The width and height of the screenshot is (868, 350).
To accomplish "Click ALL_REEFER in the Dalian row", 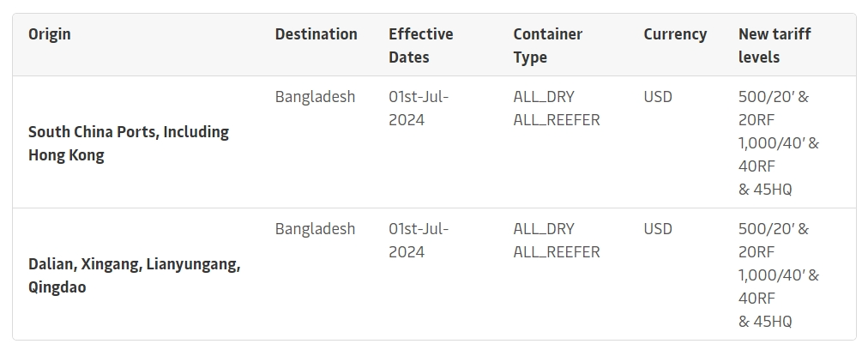I will [x=557, y=252].
